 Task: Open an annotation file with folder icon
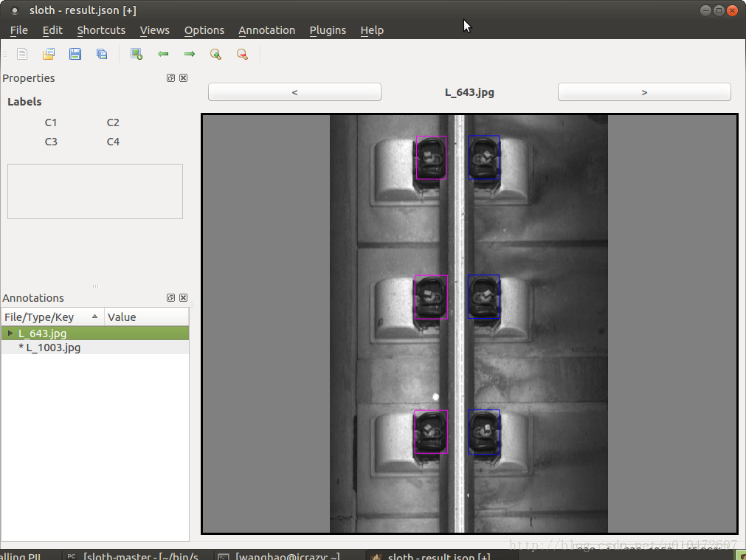click(x=49, y=54)
